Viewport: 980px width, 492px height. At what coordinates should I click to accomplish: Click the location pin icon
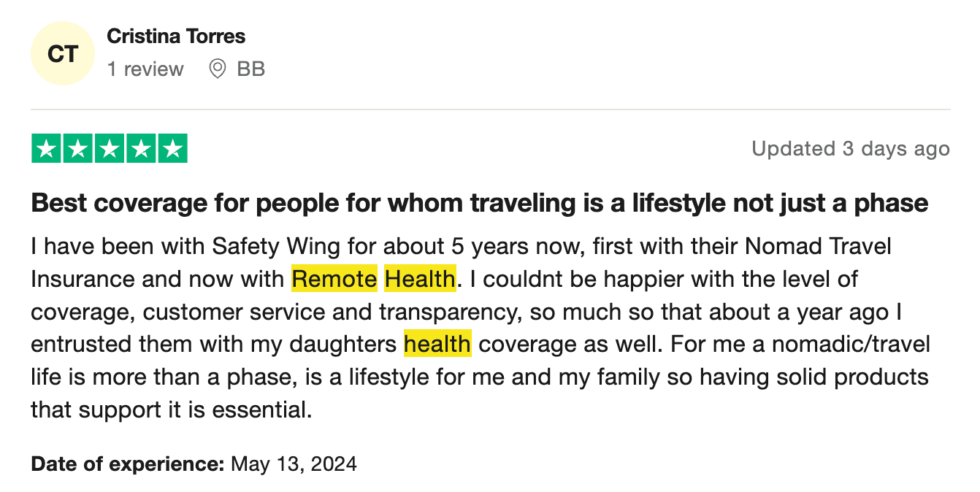(x=217, y=69)
